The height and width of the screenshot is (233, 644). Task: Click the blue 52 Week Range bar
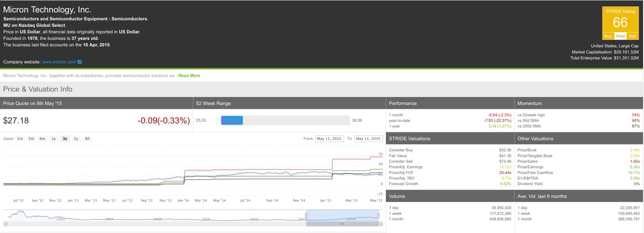point(232,121)
